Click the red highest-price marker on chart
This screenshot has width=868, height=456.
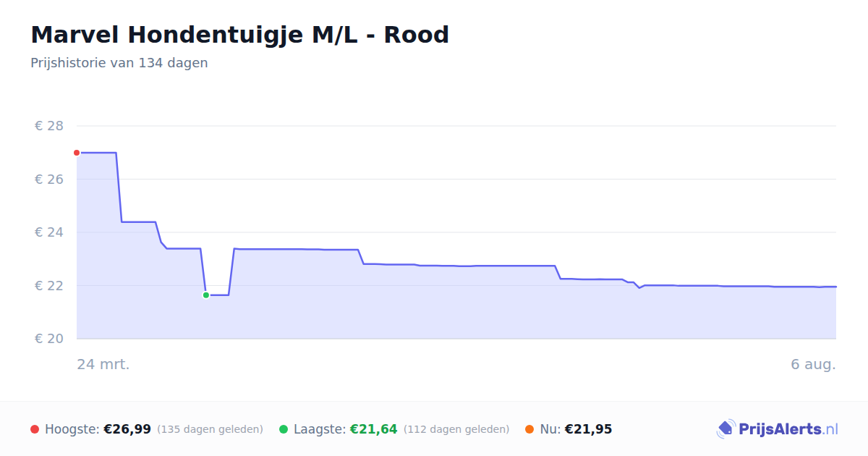[x=77, y=153]
